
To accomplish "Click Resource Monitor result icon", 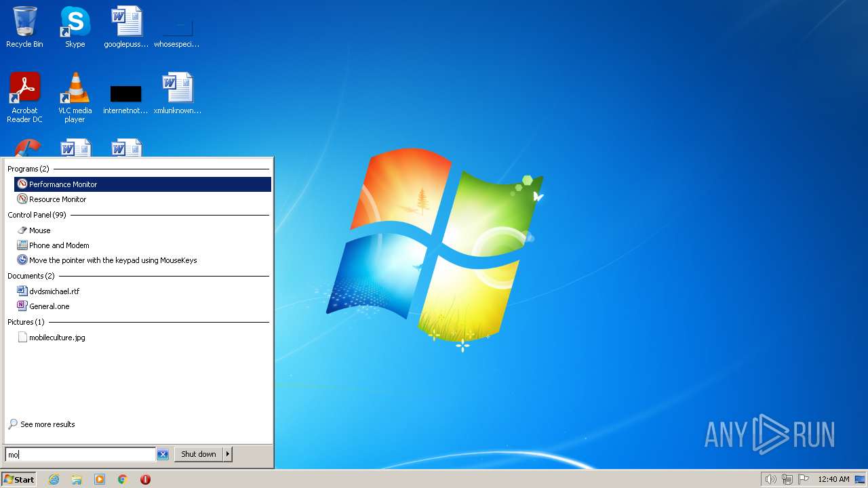I will pos(22,199).
